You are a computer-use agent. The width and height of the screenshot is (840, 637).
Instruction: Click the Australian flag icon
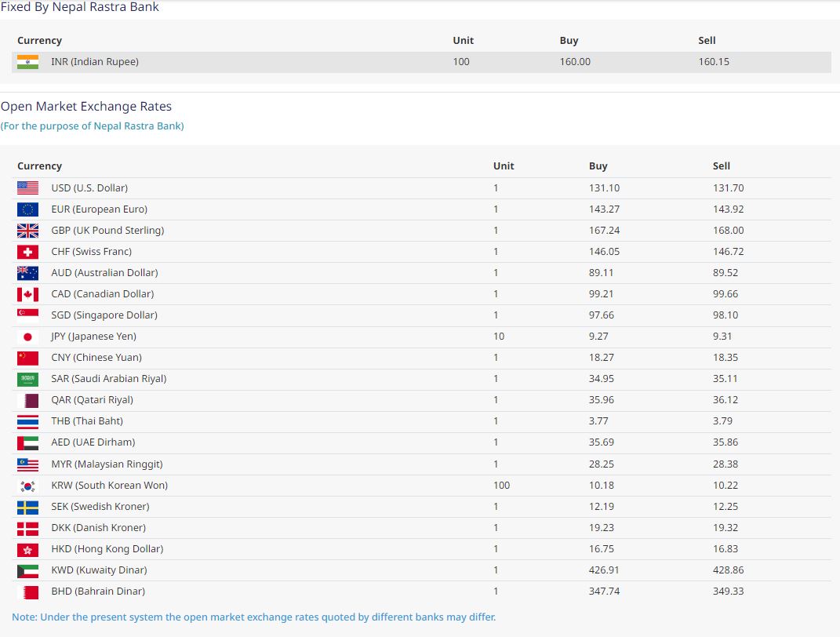click(x=28, y=273)
